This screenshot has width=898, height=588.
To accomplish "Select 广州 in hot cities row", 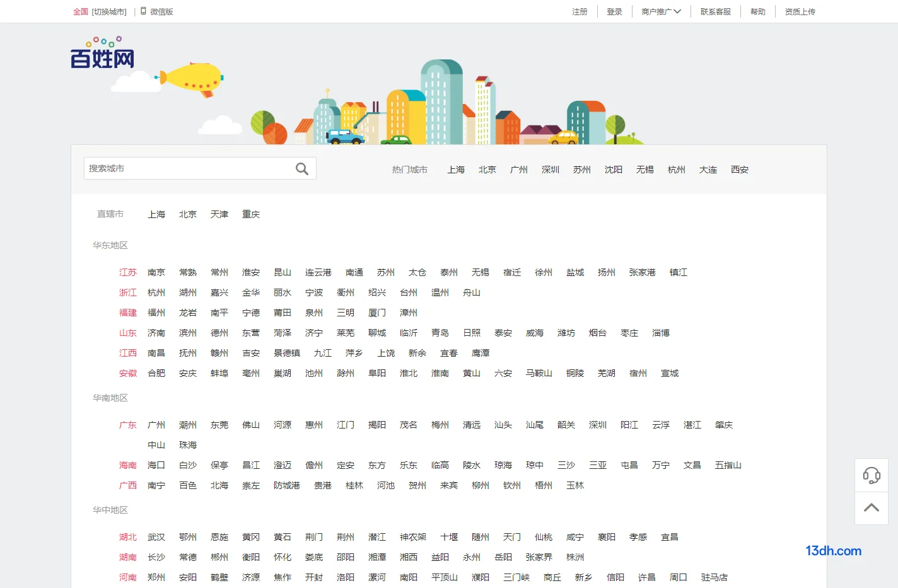I will tap(519, 170).
